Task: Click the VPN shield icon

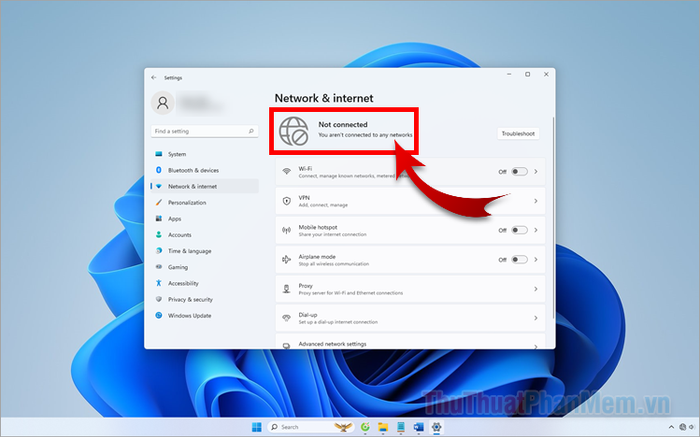Action: click(x=287, y=201)
